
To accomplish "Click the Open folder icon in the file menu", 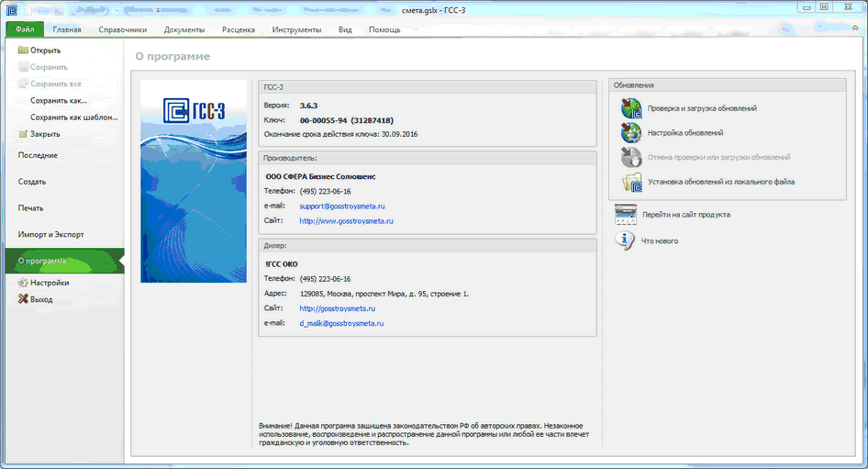I will 23,50.
